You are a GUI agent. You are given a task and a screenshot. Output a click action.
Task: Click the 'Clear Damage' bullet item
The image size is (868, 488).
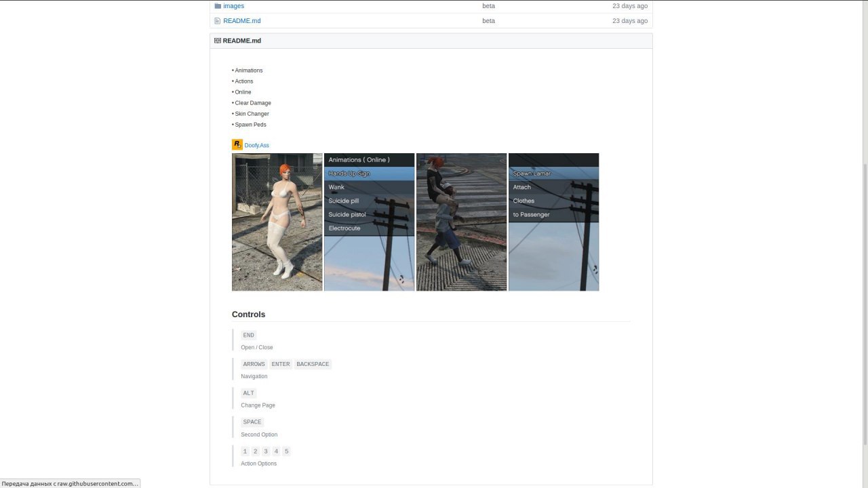252,103
